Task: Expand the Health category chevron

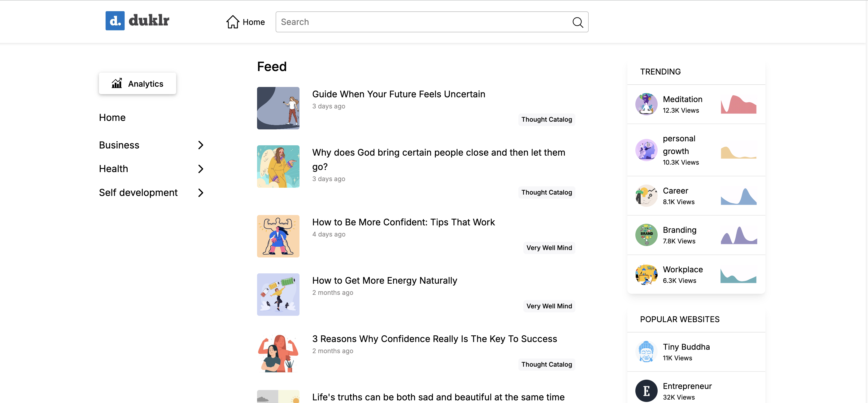Action: pyautogui.click(x=201, y=169)
